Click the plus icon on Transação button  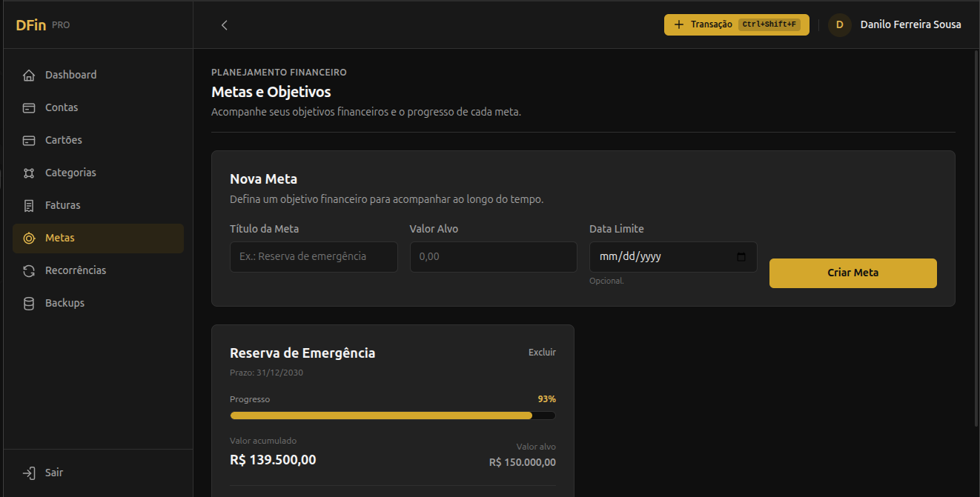click(679, 24)
